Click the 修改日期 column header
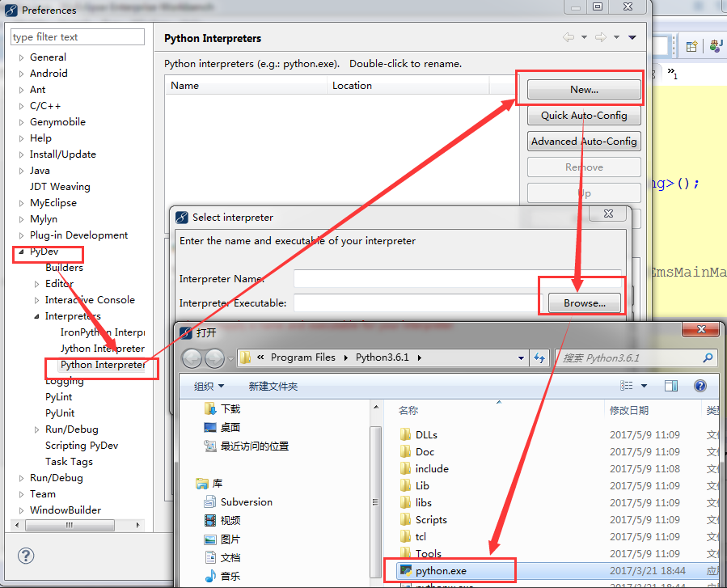Image resolution: width=727 pixels, height=588 pixels. 628,410
